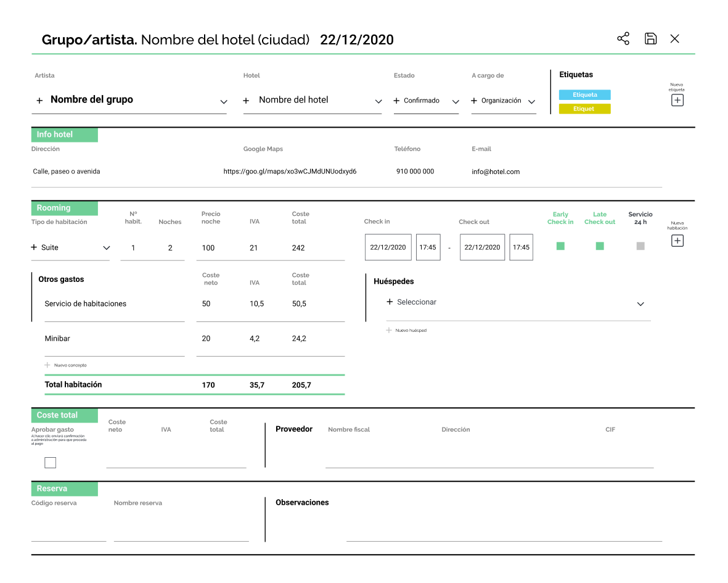The image size is (728, 583).
Task: Open the Info hotel section tab
Action: click(64, 134)
